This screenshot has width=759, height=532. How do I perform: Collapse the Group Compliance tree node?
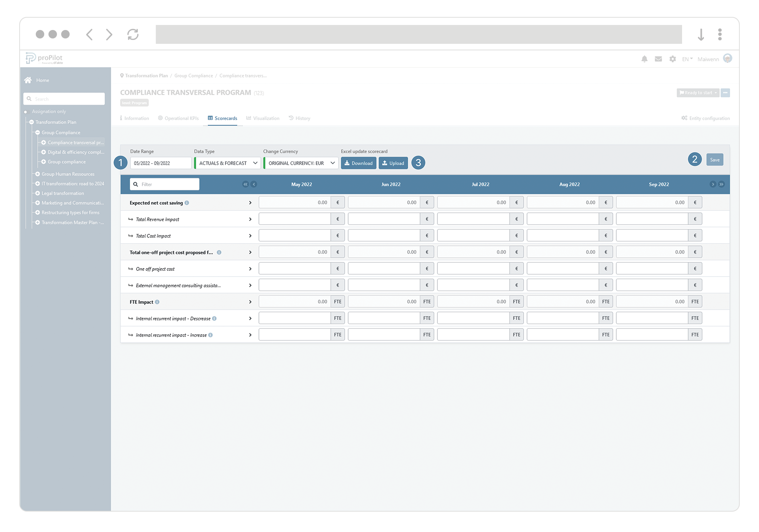pos(38,132)
